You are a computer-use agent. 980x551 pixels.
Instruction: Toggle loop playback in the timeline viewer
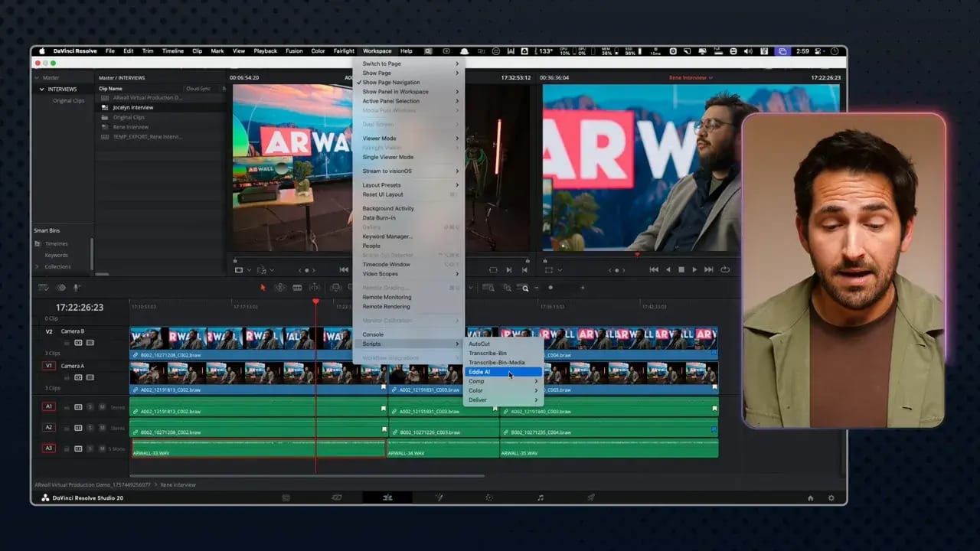pyautogui.click(x=724, y=269)
